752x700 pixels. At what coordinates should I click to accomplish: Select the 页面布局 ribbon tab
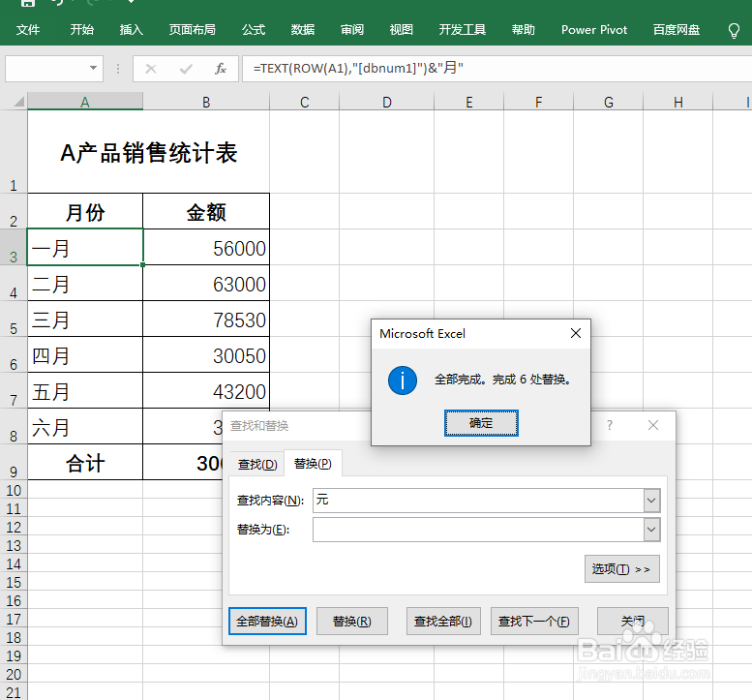193,30
